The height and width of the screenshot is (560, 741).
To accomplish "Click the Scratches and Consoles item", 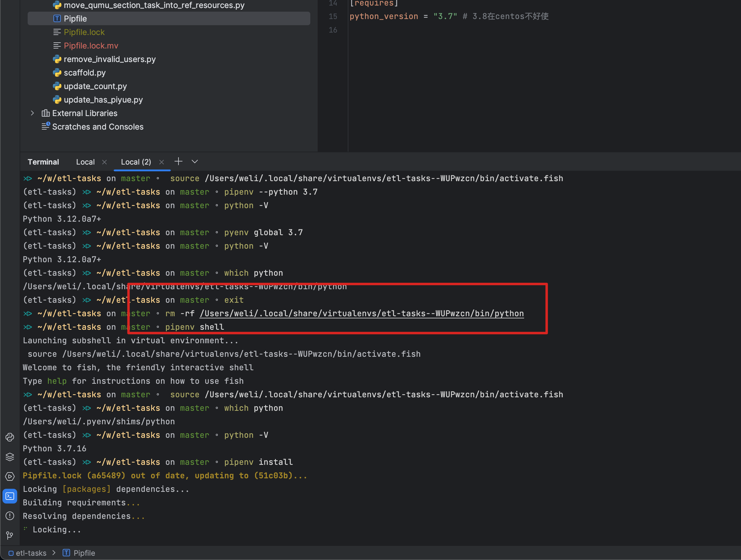I will pos(97,126).
